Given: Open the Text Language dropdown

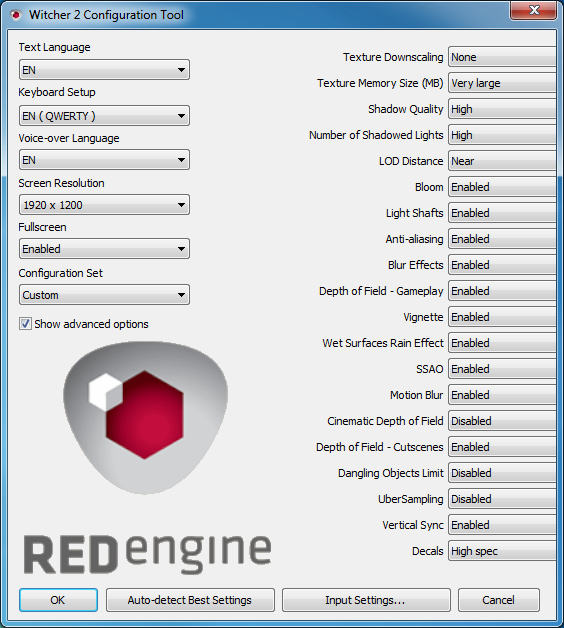Looking at the screenshot, I should [x=104, y=70].
